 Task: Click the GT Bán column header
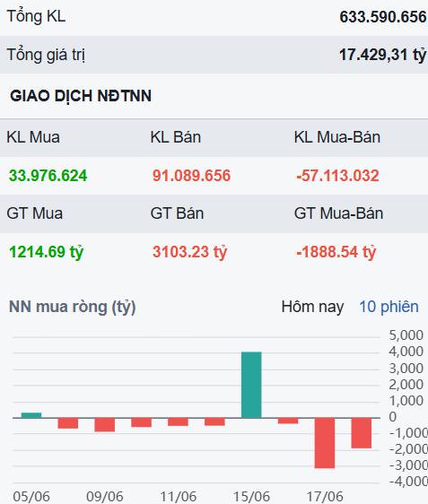[x=177, y=213]
